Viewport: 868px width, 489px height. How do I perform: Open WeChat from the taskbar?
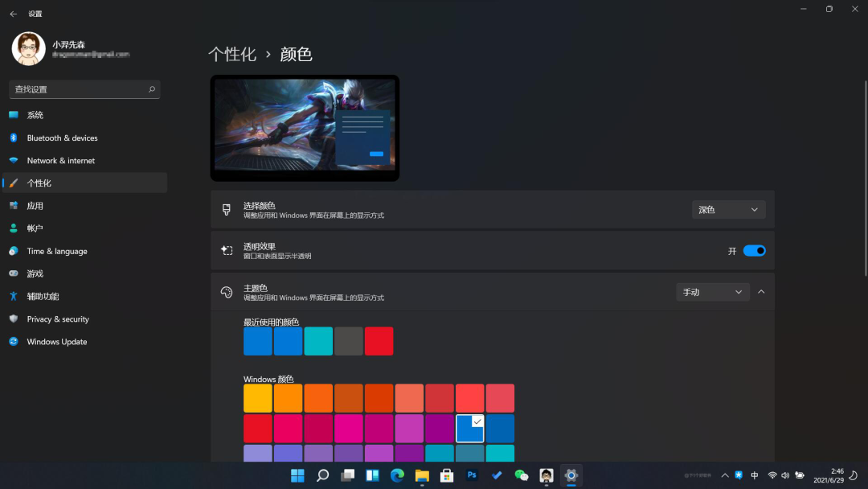click(522, 475)
